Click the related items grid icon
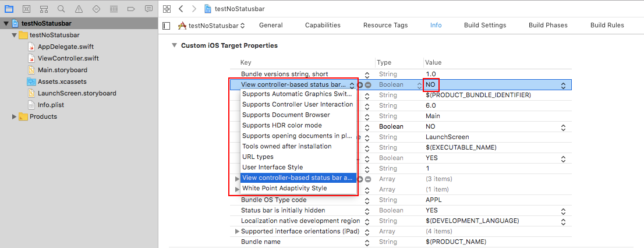This screenshot has width=644, height=248. click(x=167, y=9)
